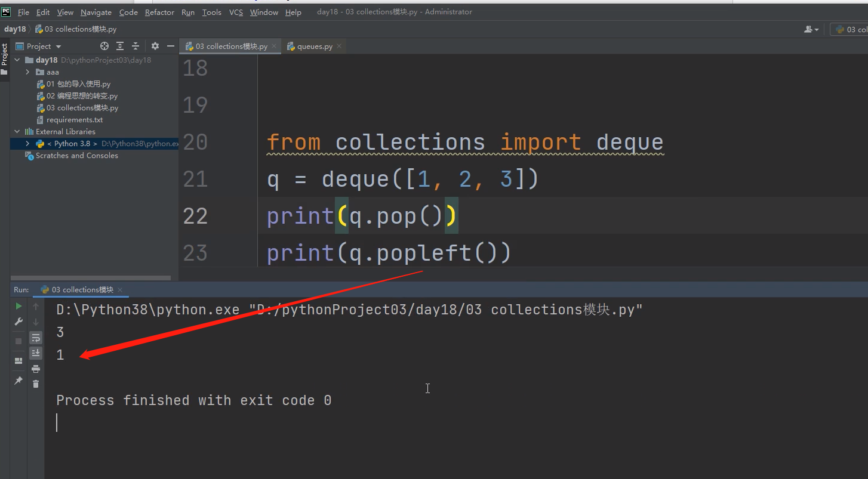Toggle scroll to end in the Run console

point(36,353)
